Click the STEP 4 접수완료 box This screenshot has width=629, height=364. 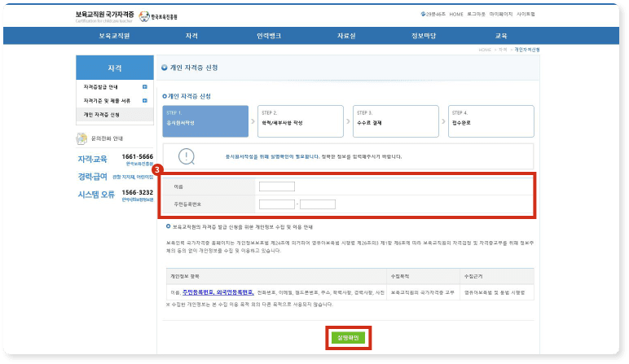[491, 121]
